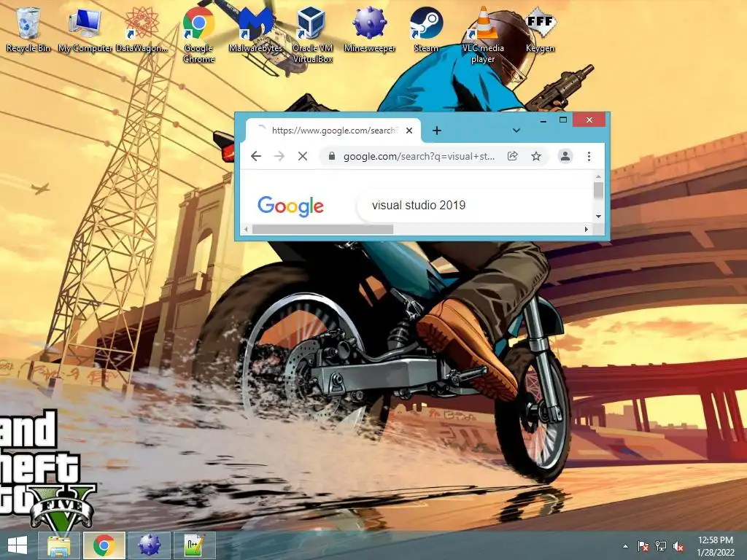
Task: Select the Keygen desktop icon
Action: click(541, 28)
